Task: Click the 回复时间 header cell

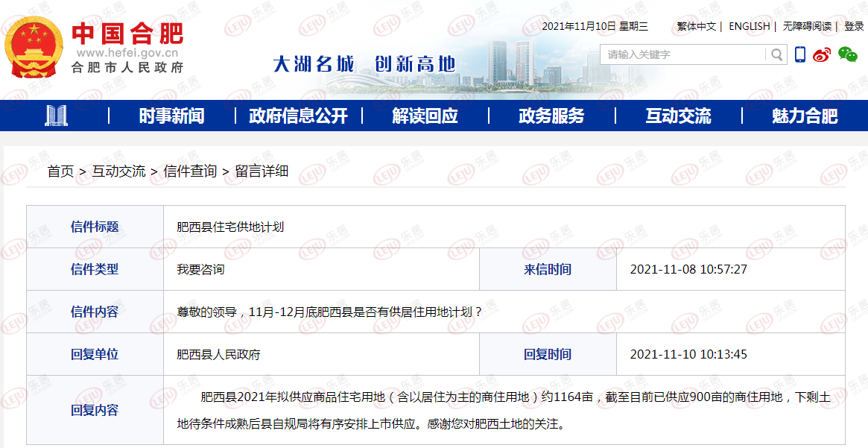Action: coord(548,354)
